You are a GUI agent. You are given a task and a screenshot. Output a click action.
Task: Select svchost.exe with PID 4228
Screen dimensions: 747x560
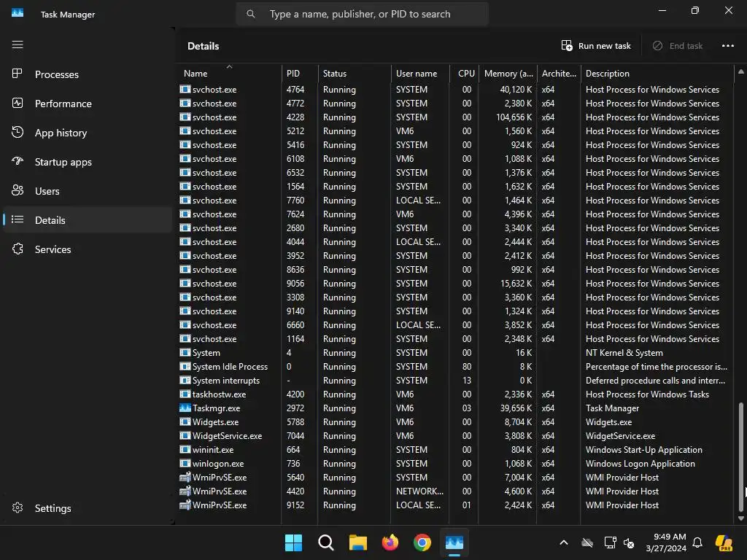tap(455, 117)
